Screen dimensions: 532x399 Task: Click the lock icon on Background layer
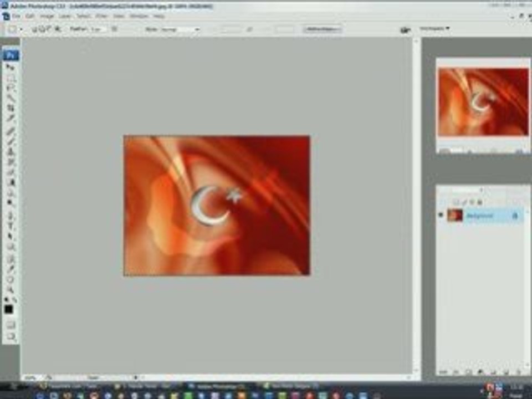point(515,216)
